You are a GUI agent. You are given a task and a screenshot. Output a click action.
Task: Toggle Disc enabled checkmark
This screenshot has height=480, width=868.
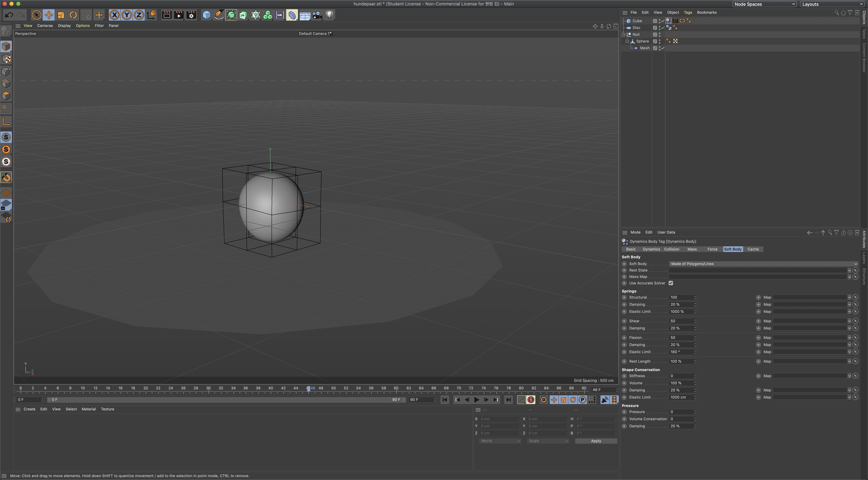(663, 28)
